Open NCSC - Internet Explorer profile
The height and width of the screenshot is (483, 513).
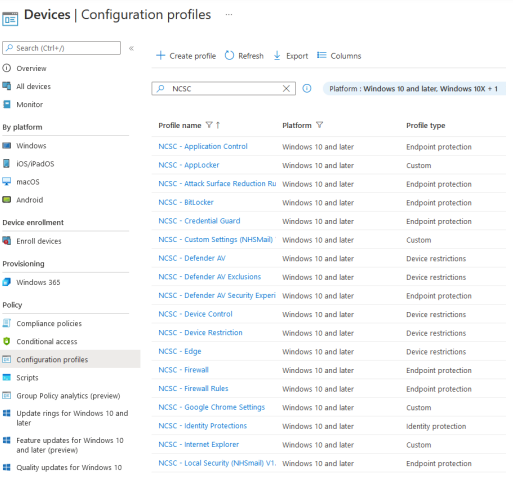199,445
